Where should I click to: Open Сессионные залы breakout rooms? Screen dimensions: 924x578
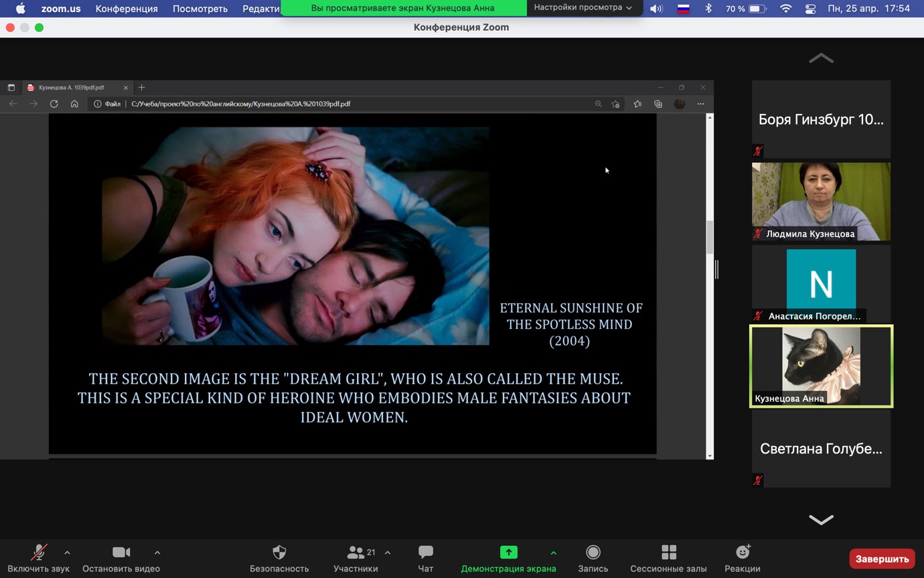click(x=668, y=559)
